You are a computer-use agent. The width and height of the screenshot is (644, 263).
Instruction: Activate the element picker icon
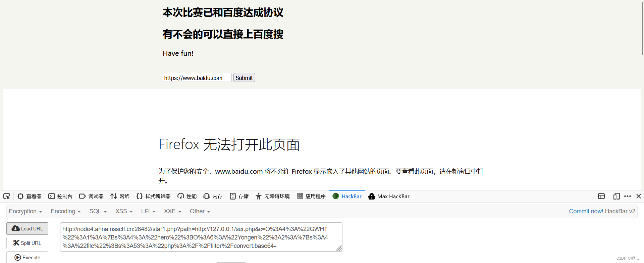[x=7, y=196]
